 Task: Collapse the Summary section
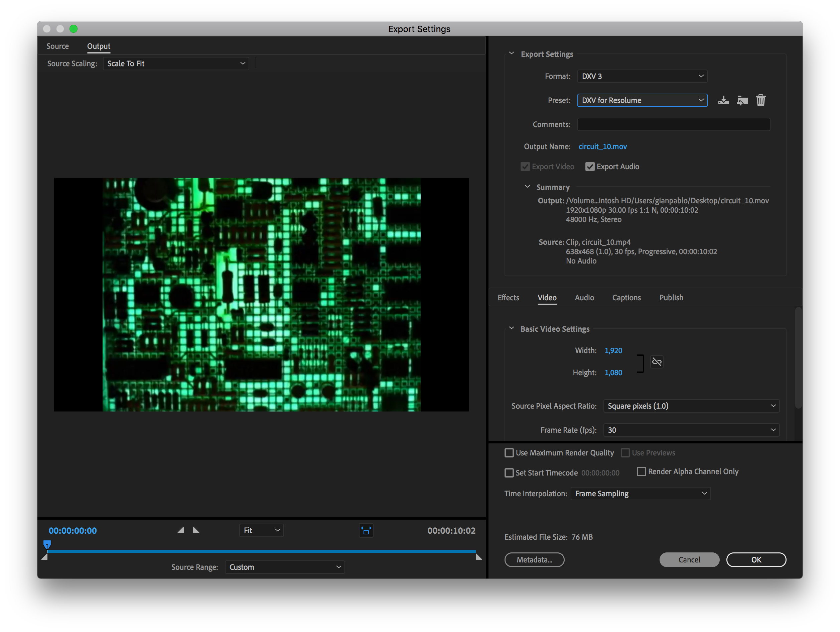point(528,187)
